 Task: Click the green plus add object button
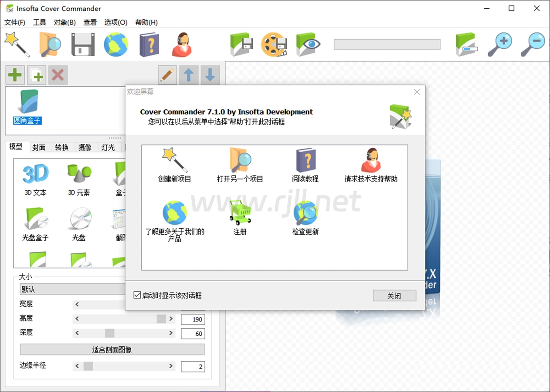point(15,75)
